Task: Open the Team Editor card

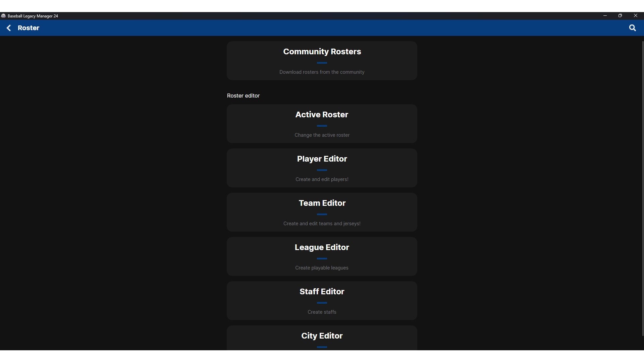Action: point(322,212)
